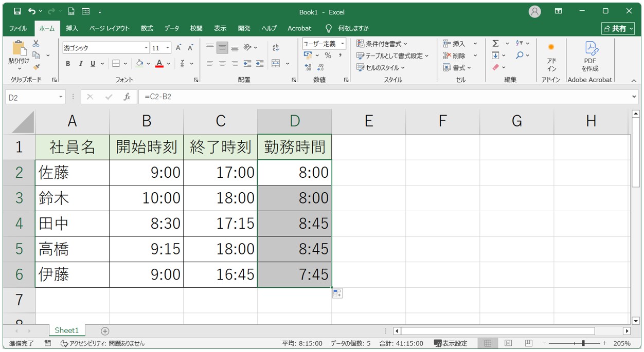The image size is (644, 352).
Task: Increase font size with the larger A
Action: point(178,48)
